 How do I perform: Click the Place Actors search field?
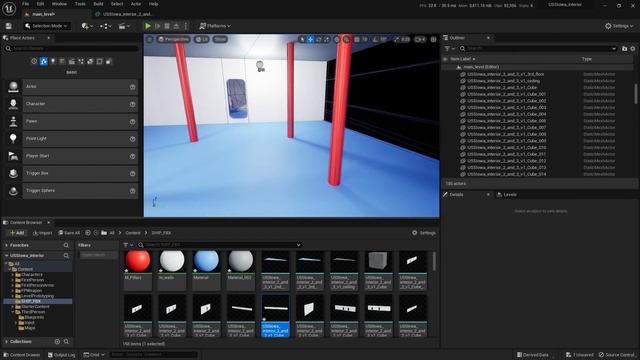coord(71,49)
